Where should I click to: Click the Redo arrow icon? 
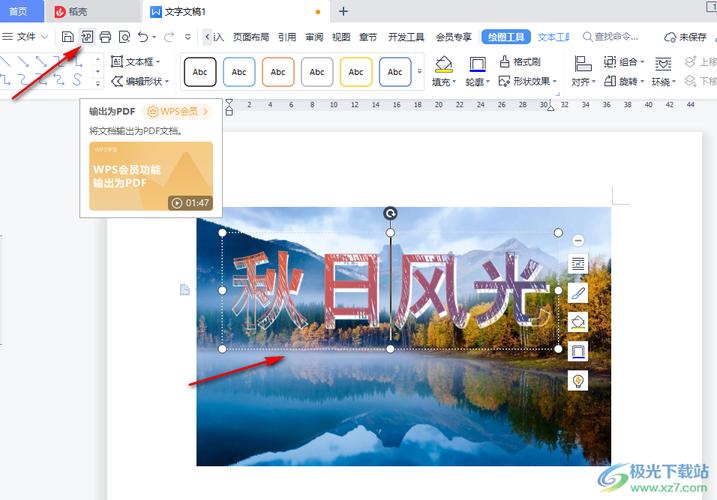click(169, 37)
